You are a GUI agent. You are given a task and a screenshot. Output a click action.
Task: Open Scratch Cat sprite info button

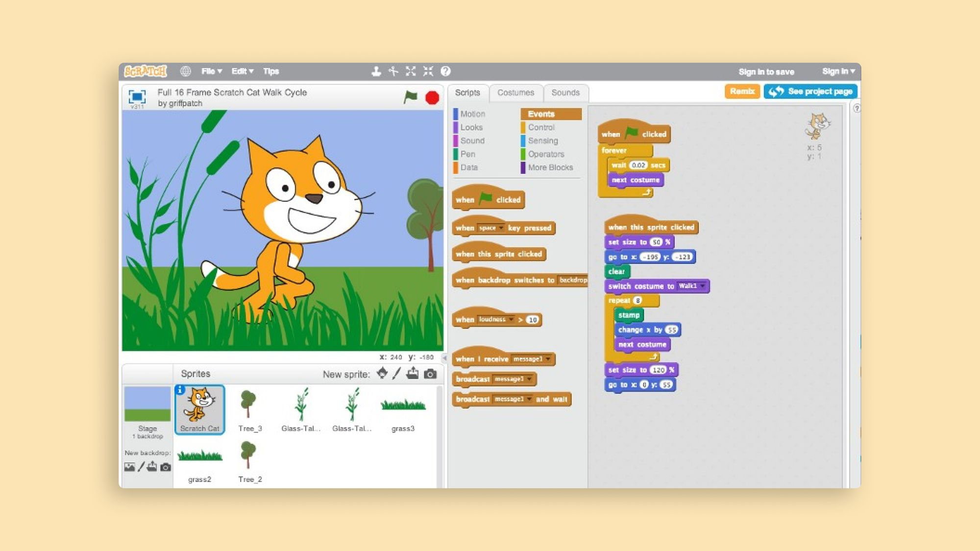pos(180,390)
